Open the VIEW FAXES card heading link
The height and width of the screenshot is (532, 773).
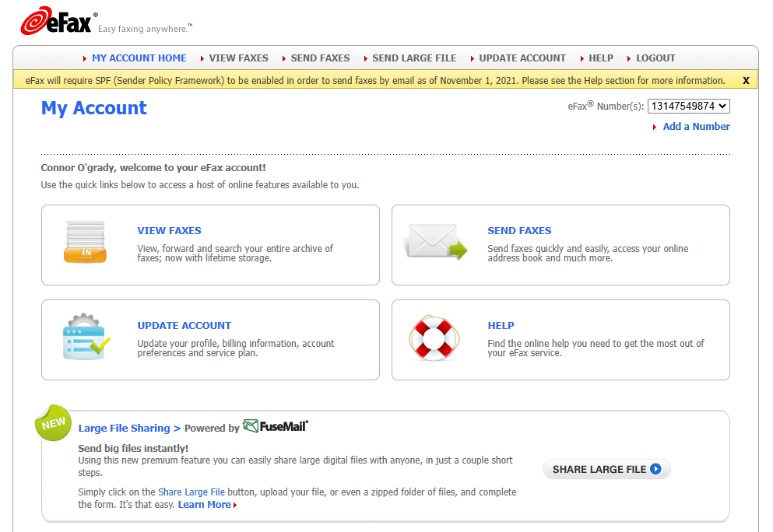click(169, 230)
